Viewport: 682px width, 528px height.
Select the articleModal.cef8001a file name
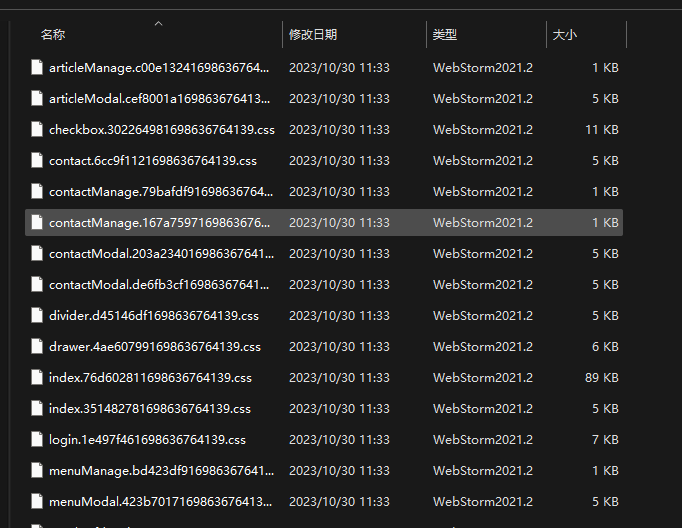[160, 99]
